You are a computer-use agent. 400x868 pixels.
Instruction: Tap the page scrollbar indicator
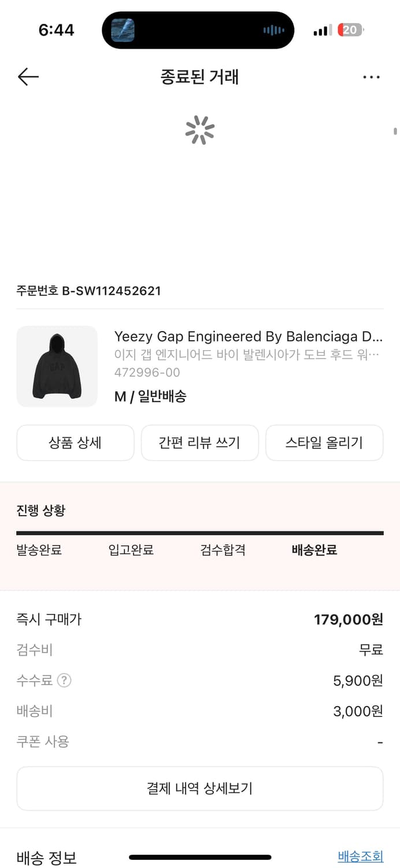(395, 131)
